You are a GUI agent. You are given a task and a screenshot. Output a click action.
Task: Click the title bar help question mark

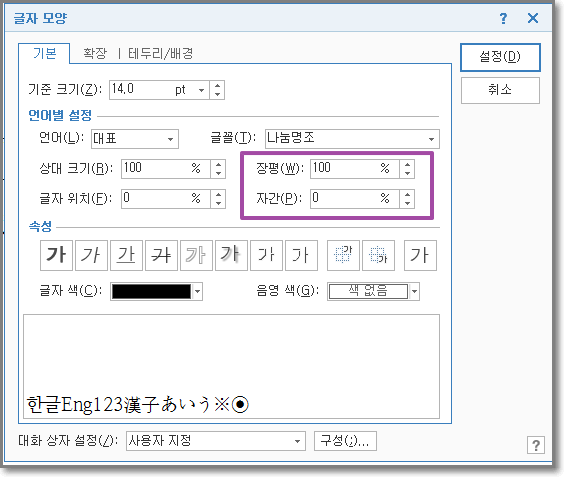pyautogui.click(x=504, y=18)
